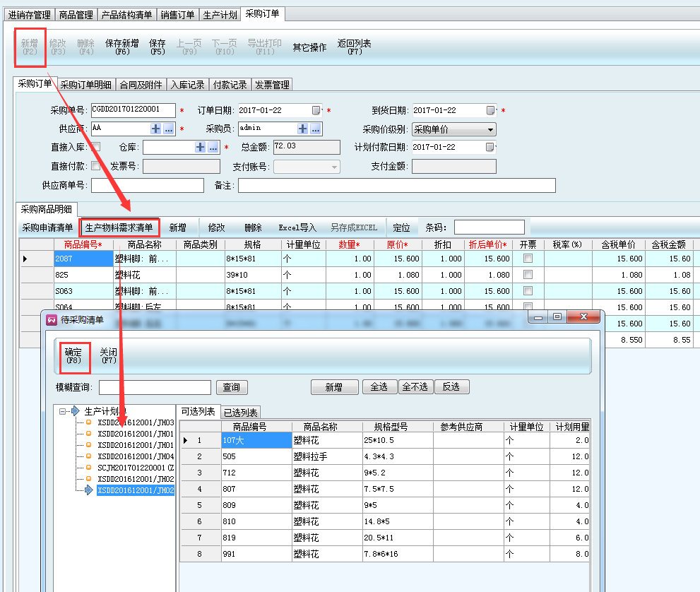
Task: Open calendar picker for 计划付款日期
Action: [490, 147]
